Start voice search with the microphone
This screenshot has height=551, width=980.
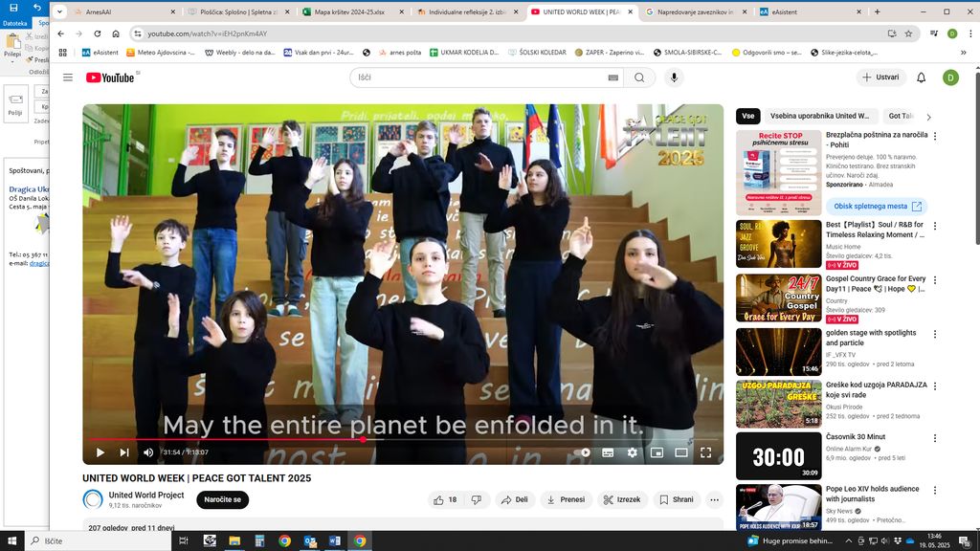(x=674, y=77)
